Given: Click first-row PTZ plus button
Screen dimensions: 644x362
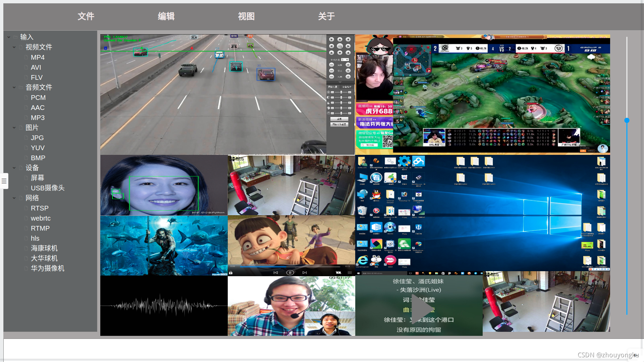Looking at the screenshot, I should (x=348, y=65).
